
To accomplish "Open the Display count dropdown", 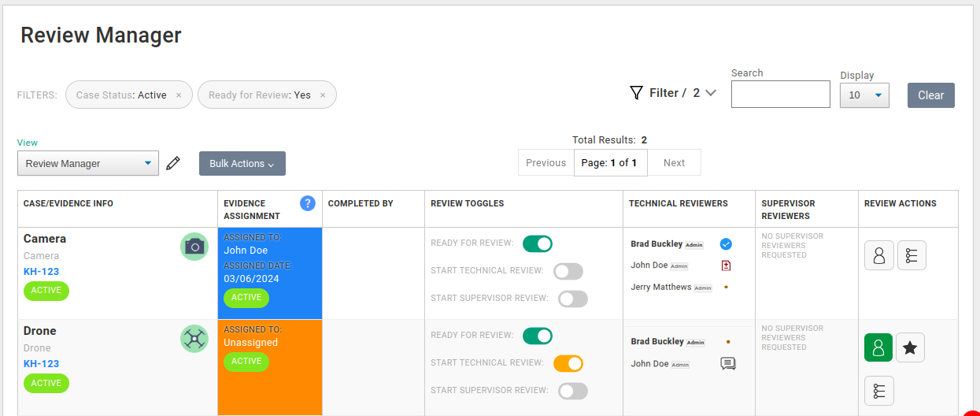I will tap(864, 95).
